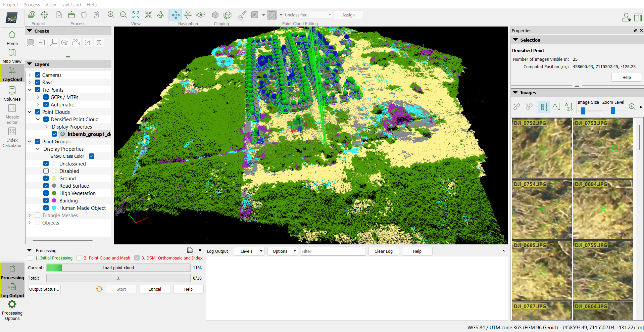The image size is (644, 332).
Task: Click Help button in Processing panel
Action: (x=188, y=289)
